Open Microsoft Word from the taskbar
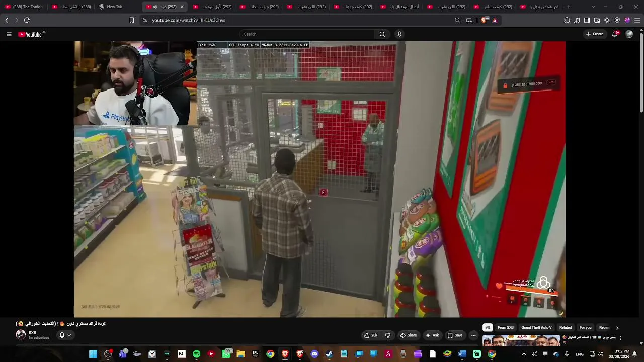Image resolution: width=644 pixels, height=362 pixels. coord(462,354)
